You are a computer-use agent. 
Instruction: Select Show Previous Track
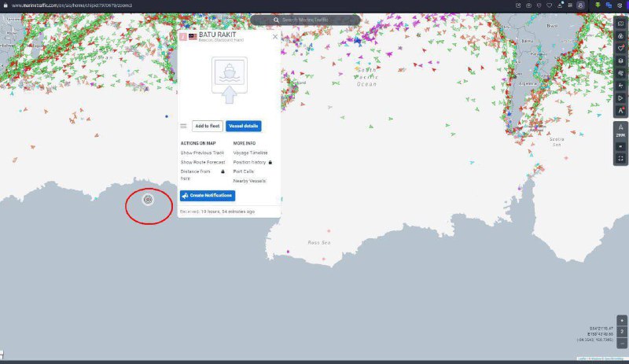202,153
